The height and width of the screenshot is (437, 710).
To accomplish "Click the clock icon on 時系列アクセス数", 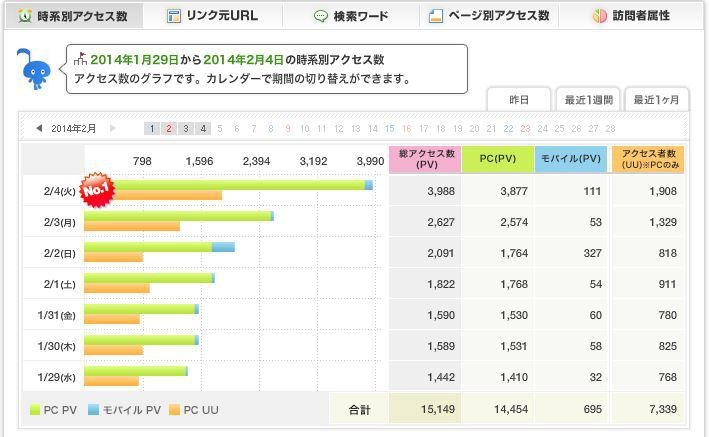I will pyautogui.click(x=24, y=16).
